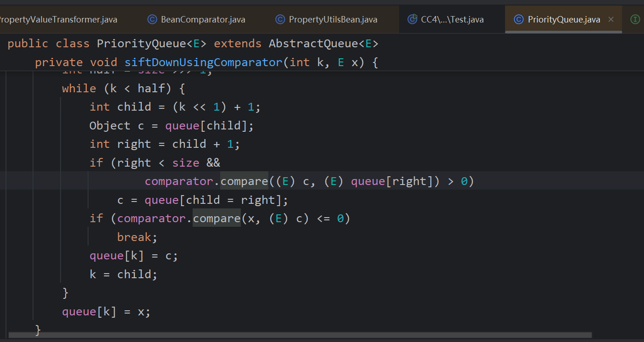Click the horizontal scrollbar under the code
This screenshot has height=342, width=644.
click(300, 335)
